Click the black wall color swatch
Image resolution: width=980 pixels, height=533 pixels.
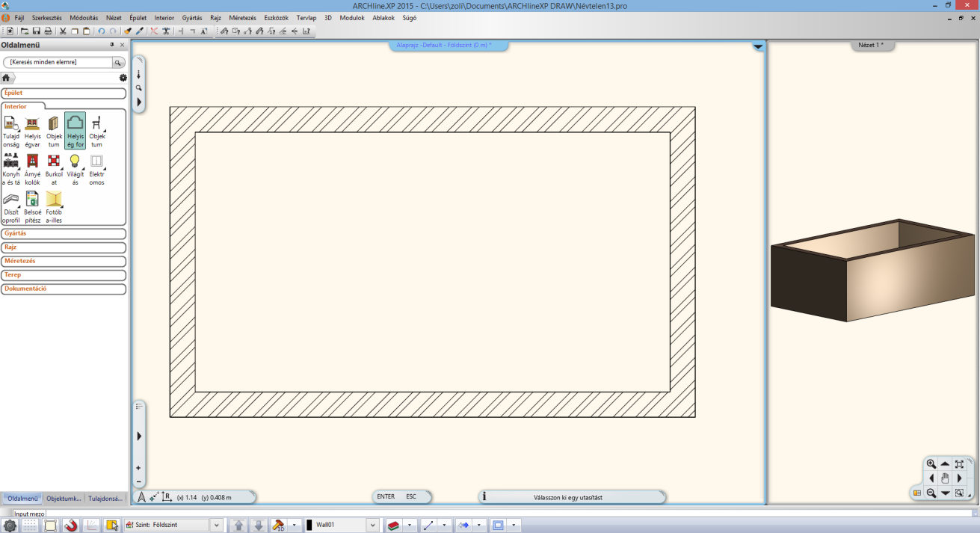[x=309, y=526]
